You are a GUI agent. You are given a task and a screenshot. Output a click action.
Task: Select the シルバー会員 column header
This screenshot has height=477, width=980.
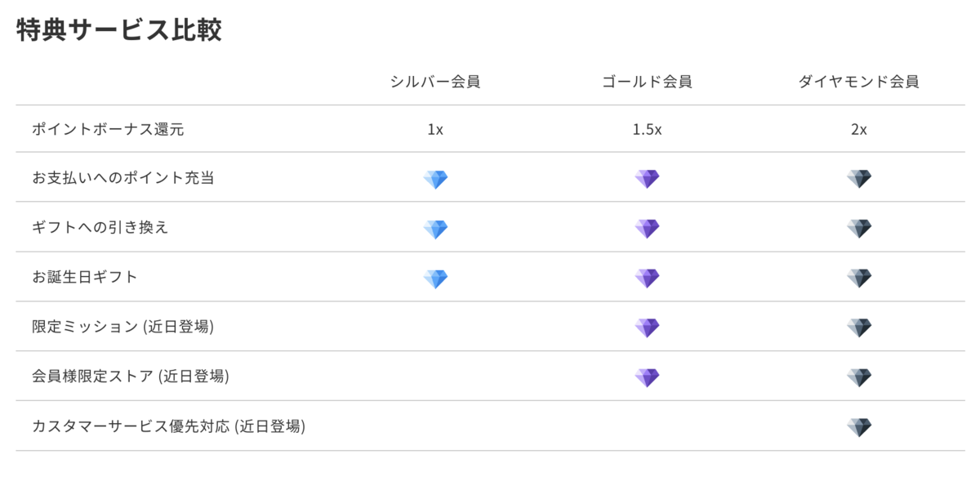click(435, 82)
